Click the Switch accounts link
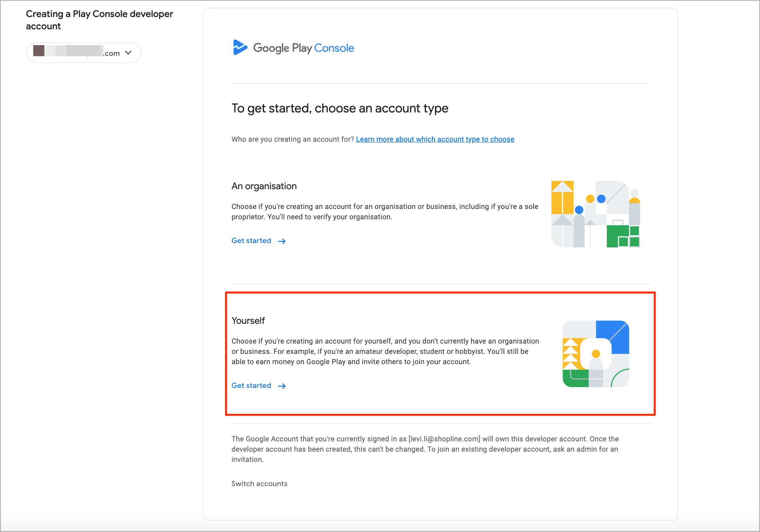This screenshot has height=532, width=760. click(x=259, y=484)
